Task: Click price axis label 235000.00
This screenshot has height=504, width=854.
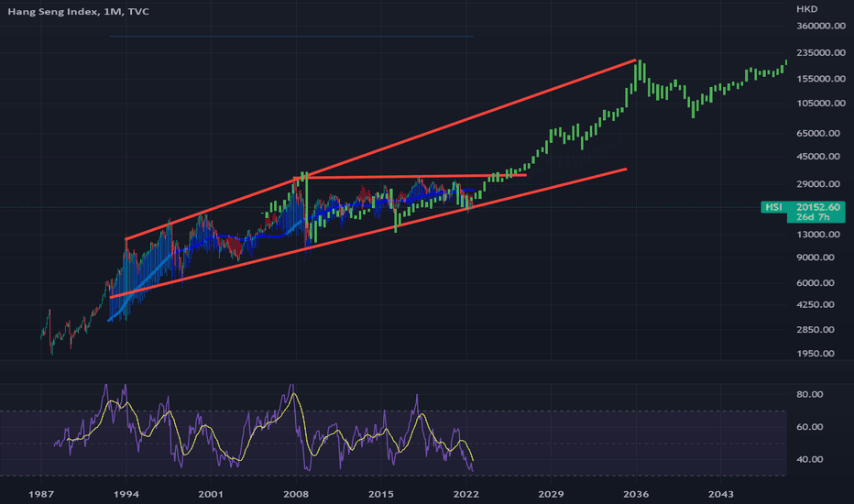Action: [821, 53]
